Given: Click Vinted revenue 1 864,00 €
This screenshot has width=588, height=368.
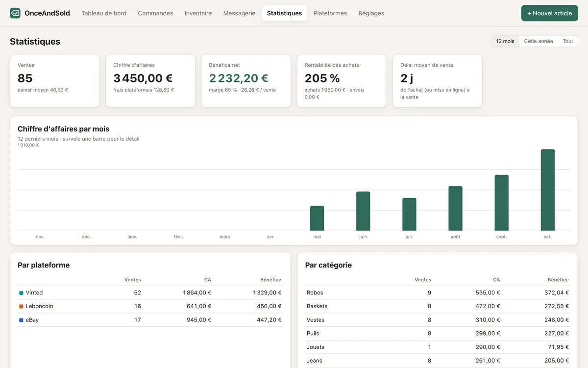Looking at the screenshot, I should pyautogui.click(x=197, y=293).
